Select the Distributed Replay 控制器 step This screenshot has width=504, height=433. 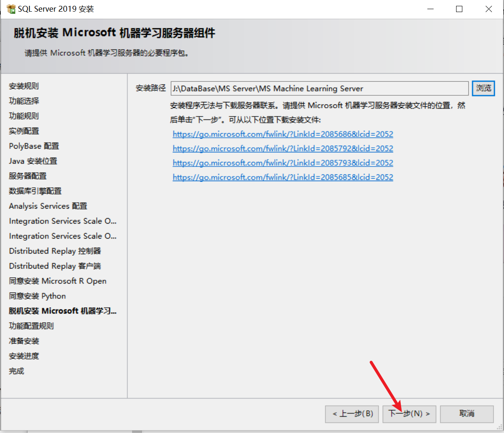pyautogui.click(x=55, y=251)
